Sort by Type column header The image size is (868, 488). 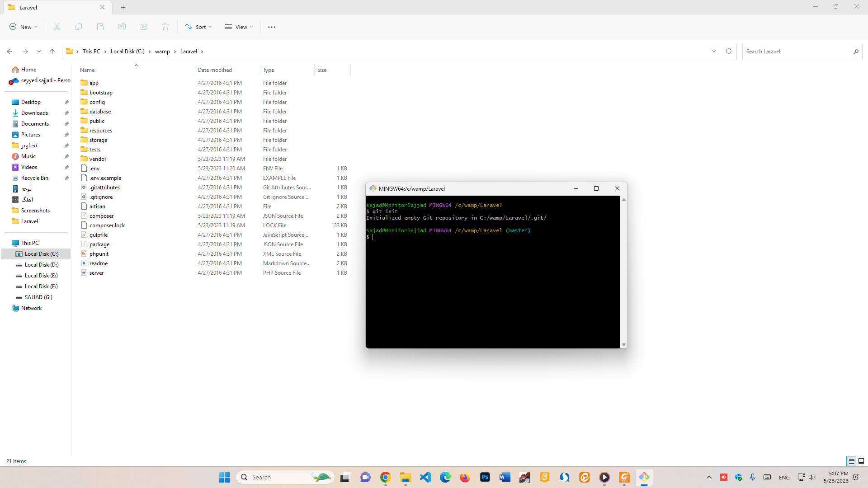(x=288, y=70)
